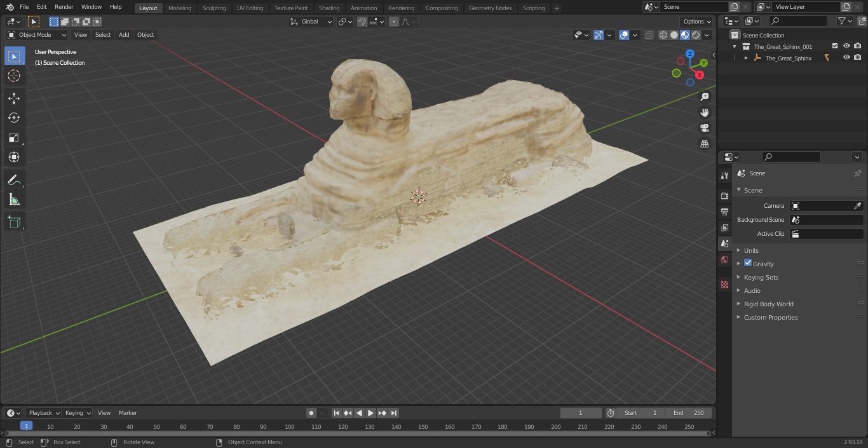
Task: Pick the Measure tool
Action: click(x=14, y=200)
